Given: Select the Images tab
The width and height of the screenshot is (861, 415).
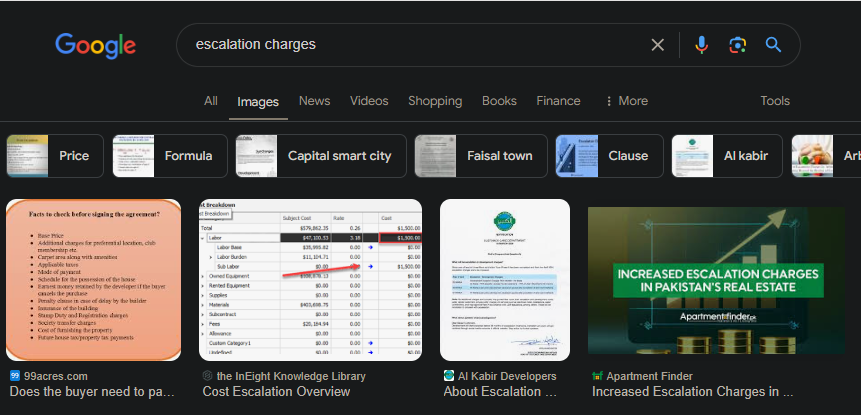Looking at the screenshot, I should (x=258, y=102).
